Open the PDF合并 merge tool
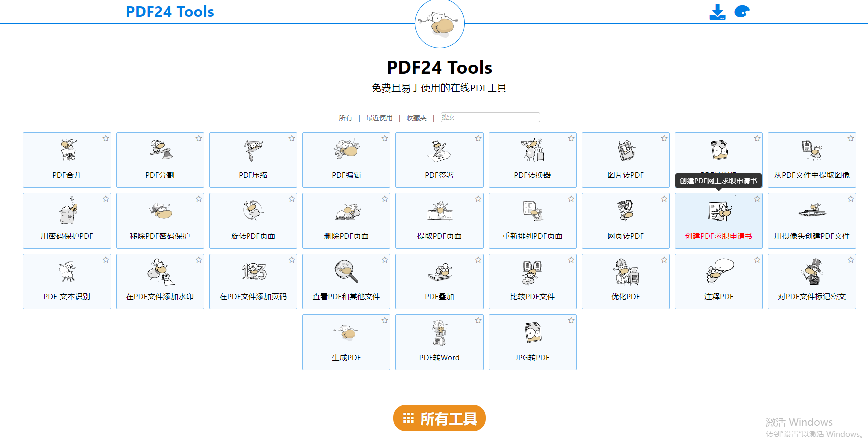The width and height of the screenshot is (868, 439). (x=67, y=160)
